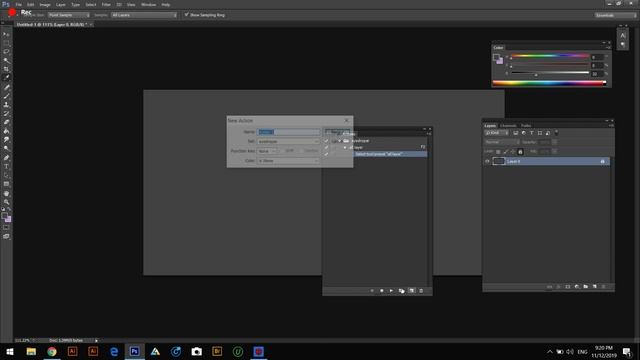Click the color spectrum ramp in Color panel
This screenshot has width=640, height=360.
[549, 83]
